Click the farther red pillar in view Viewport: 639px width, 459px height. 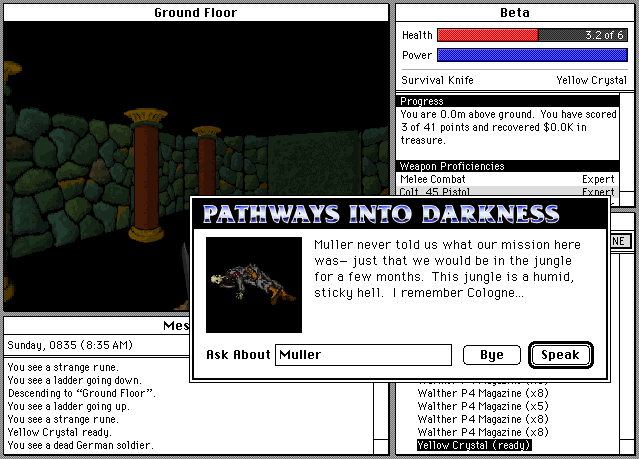coord(207,161)
